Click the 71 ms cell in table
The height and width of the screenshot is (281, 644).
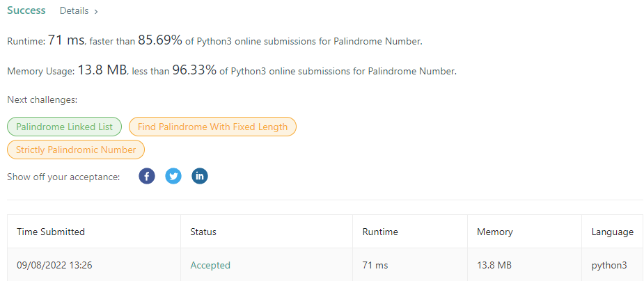pyautogui.click(x=377, y=265)
